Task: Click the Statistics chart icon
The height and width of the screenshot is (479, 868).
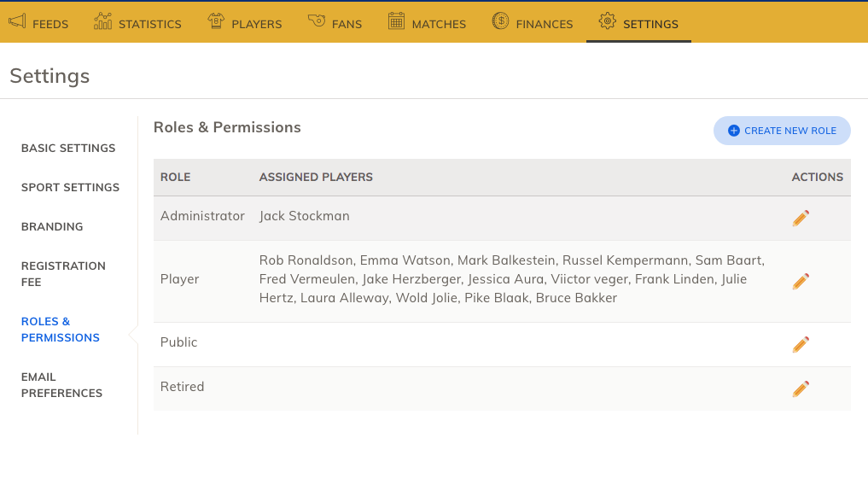Action: [103, 21]
